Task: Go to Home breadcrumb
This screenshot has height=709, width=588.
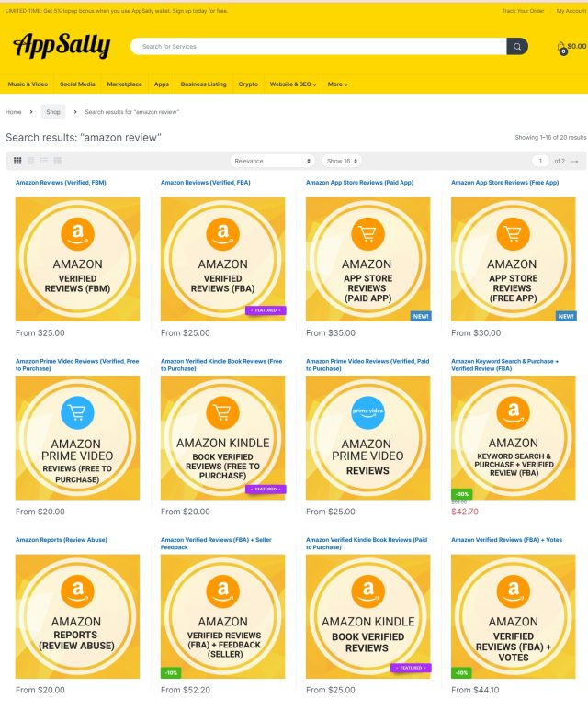Action: coord(13,112)
